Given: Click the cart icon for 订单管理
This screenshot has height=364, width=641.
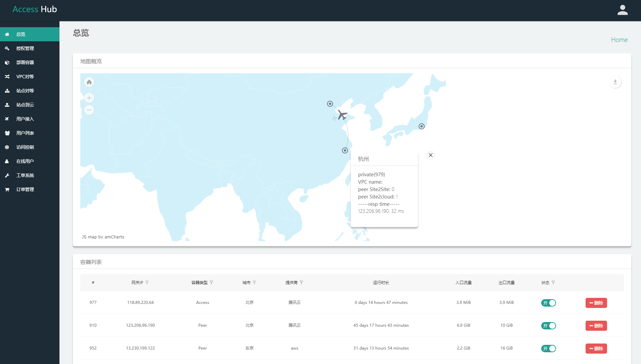Looking at the screenshot, I should tap(7, 189).
